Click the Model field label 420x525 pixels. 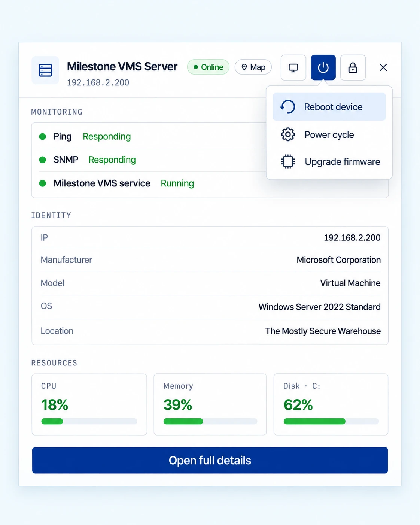(52, 283)
